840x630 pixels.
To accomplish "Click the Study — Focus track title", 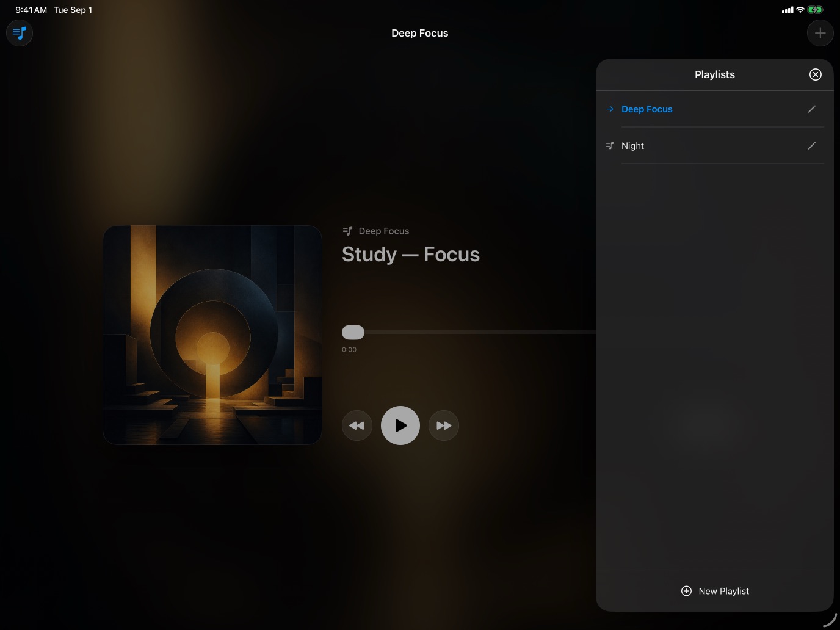I will (411, 254).
